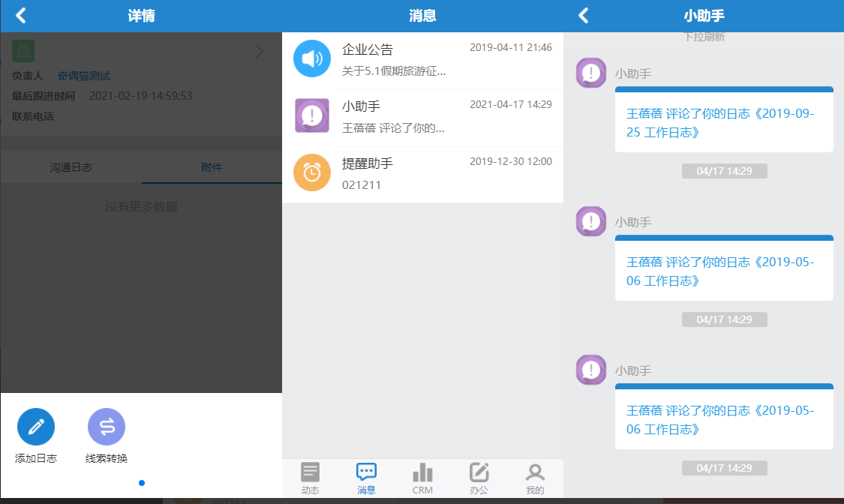Screen dimensions: 844x504
Task: Open the 提醒助手 alarm clock icon
Action: pos(312,172)
